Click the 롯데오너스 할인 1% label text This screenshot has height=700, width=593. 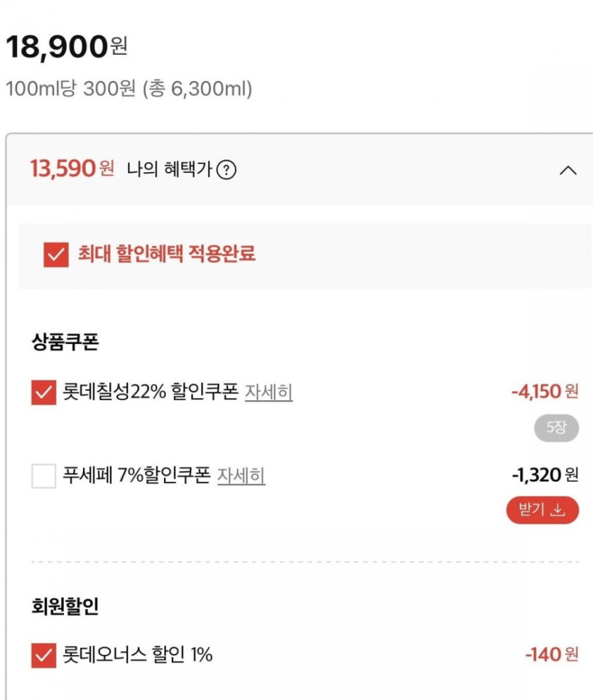tap(138, 655)
